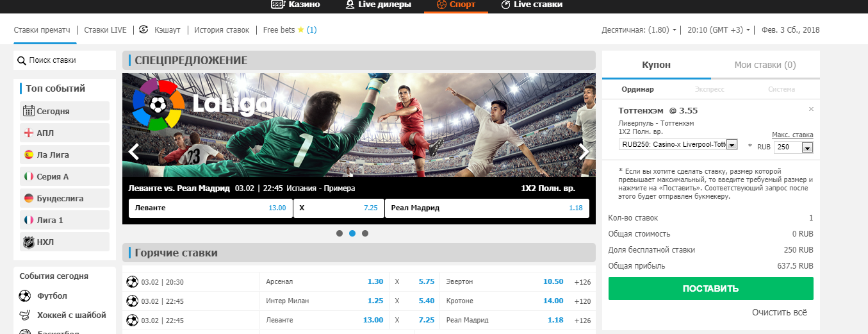Select Ординар bet type

pyautogui.click(x=637, y=89)
